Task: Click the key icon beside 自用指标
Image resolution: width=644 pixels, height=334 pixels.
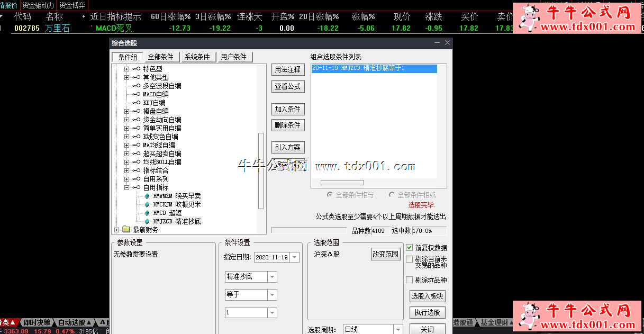Action: tap(137, 187)
